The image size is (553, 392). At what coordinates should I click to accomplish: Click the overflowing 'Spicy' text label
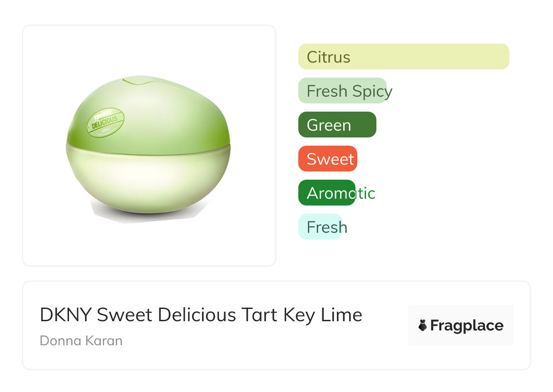click(372, 92)
